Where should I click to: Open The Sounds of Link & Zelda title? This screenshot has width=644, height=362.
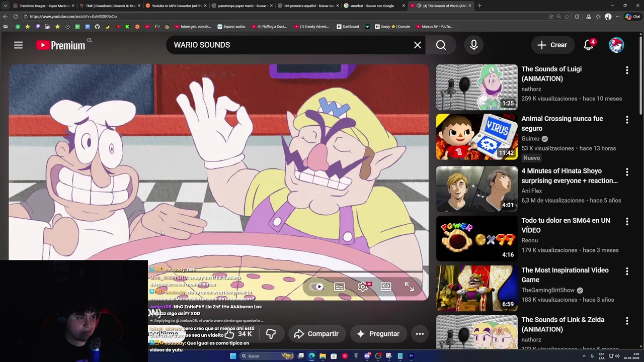[x=563, y=324]
